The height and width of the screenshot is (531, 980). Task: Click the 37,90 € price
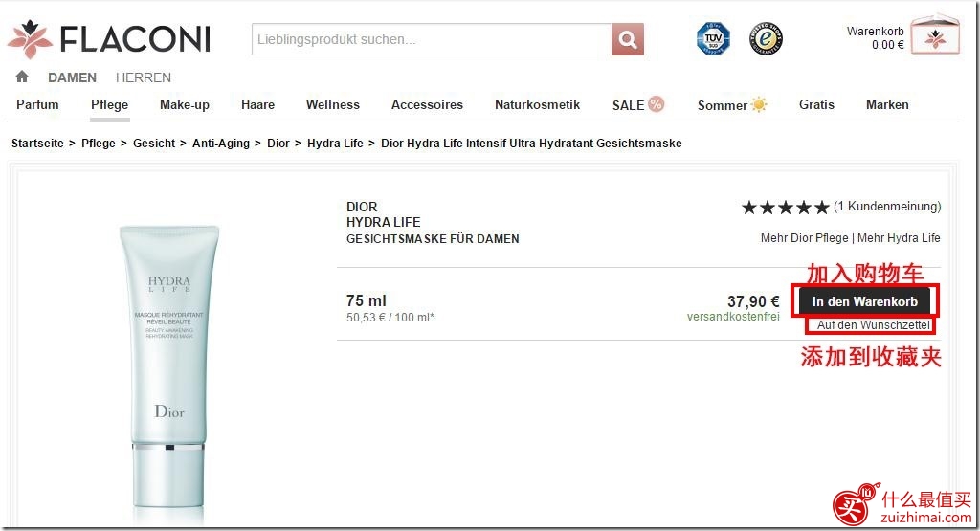point(753,301)
